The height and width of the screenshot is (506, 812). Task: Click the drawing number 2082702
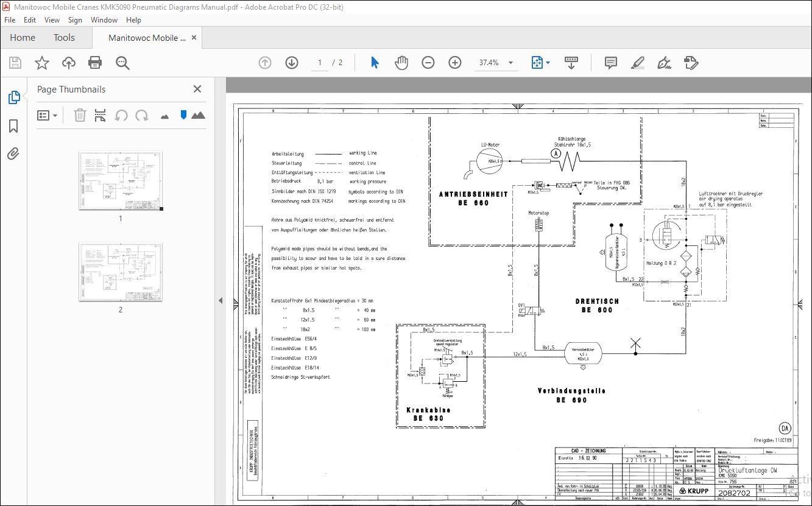(x=733, y=493)
